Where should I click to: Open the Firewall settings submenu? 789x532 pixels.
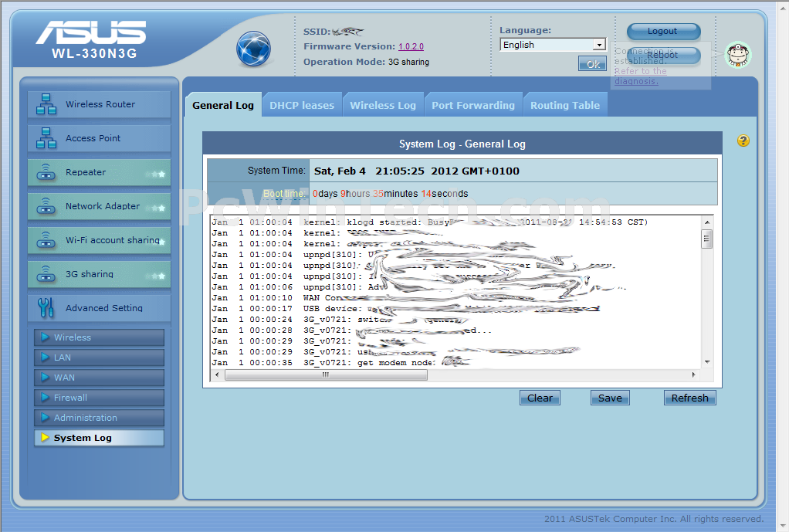tap(99, 398)
